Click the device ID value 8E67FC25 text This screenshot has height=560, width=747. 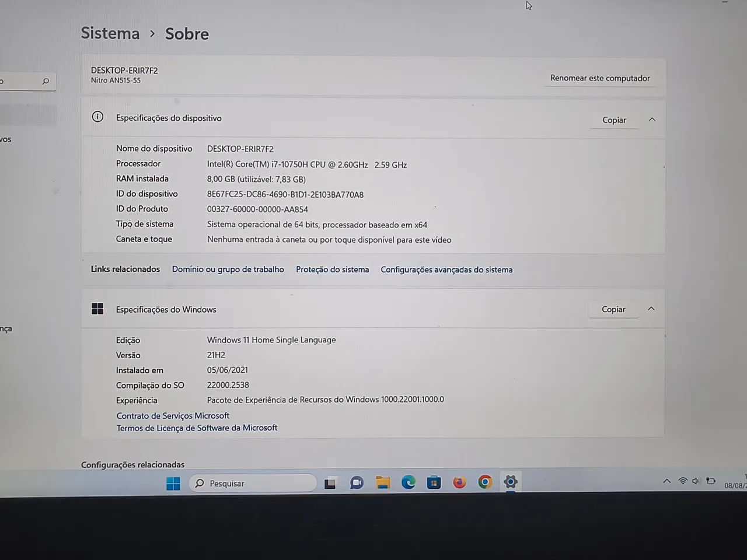click(285, 194)
